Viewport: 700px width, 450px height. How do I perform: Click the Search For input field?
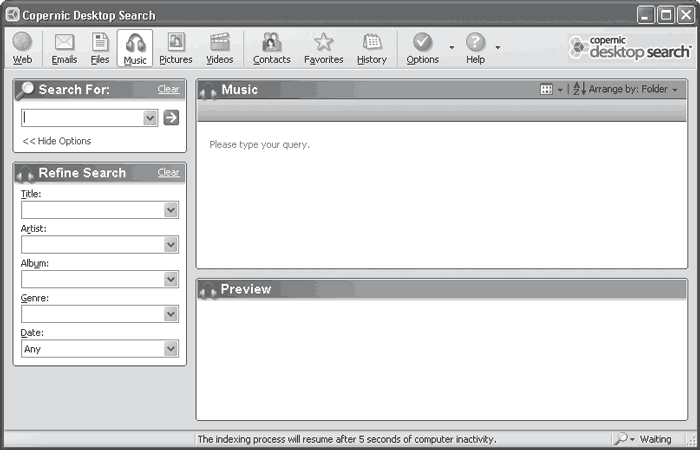[82, 118]
